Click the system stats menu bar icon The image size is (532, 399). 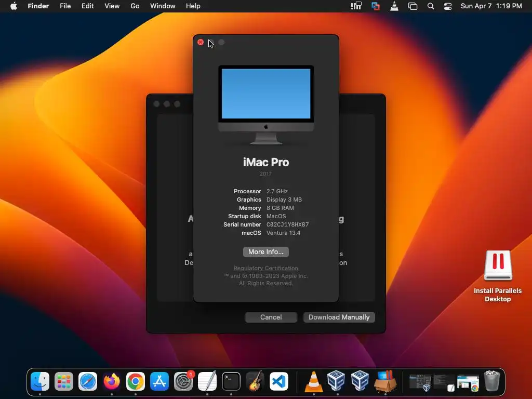pyautogui.click(x=356, y=6)
